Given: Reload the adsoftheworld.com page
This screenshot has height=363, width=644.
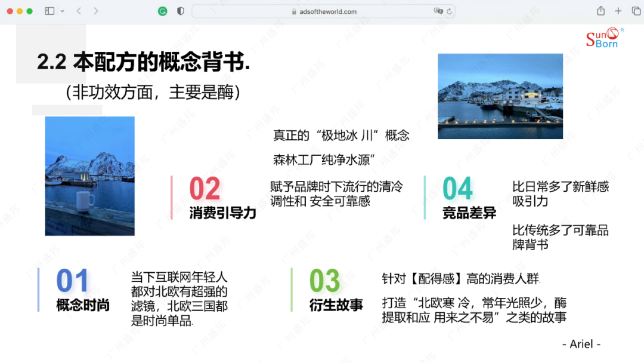Looking at the screenshot, I should click(x=449, y=11).
